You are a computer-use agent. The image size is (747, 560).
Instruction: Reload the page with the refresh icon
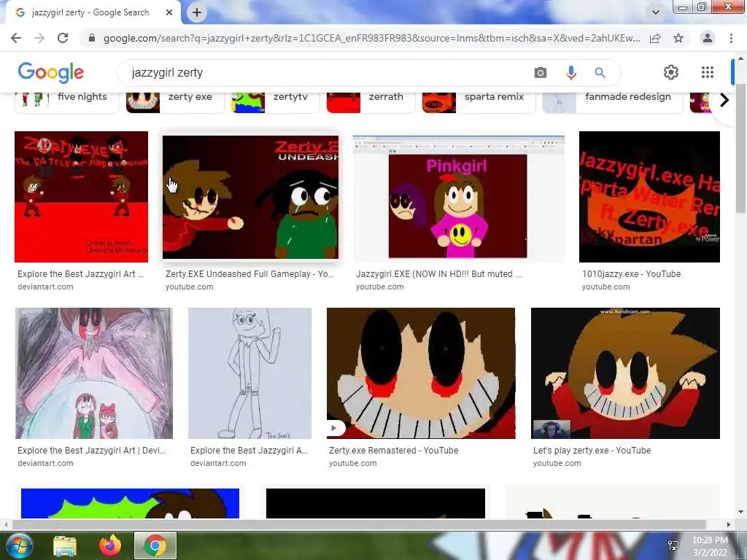coord(63,38)
